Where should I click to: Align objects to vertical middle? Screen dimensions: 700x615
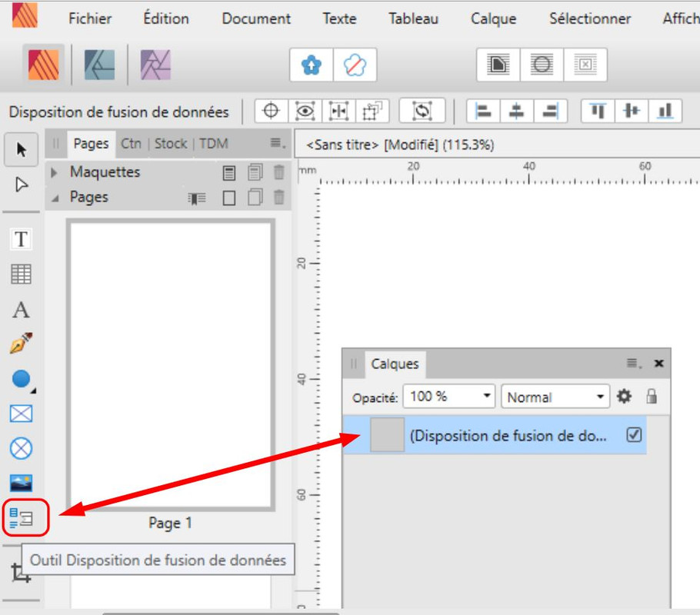(632, 111)
